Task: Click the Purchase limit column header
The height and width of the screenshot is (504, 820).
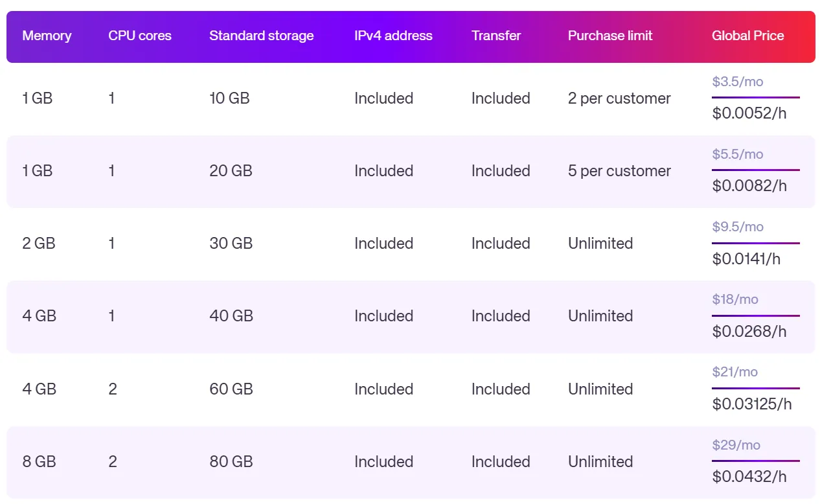Action: (610, 36)
